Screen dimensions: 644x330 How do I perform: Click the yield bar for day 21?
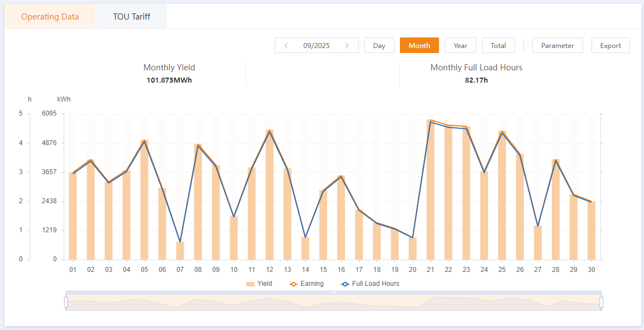[x=431, y=190]
